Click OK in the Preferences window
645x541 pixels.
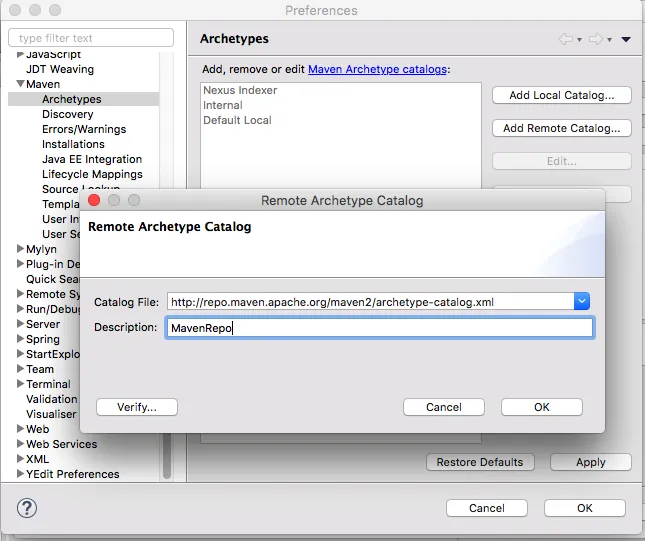tap(585, 508)
